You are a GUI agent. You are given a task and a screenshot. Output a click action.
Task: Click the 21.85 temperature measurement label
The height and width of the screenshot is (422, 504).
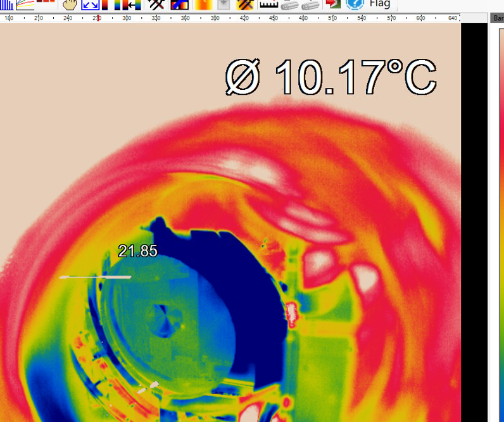137,251
